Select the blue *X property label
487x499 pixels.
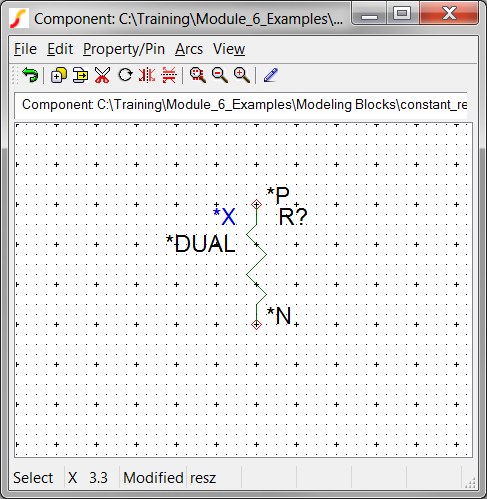(225, 216)
